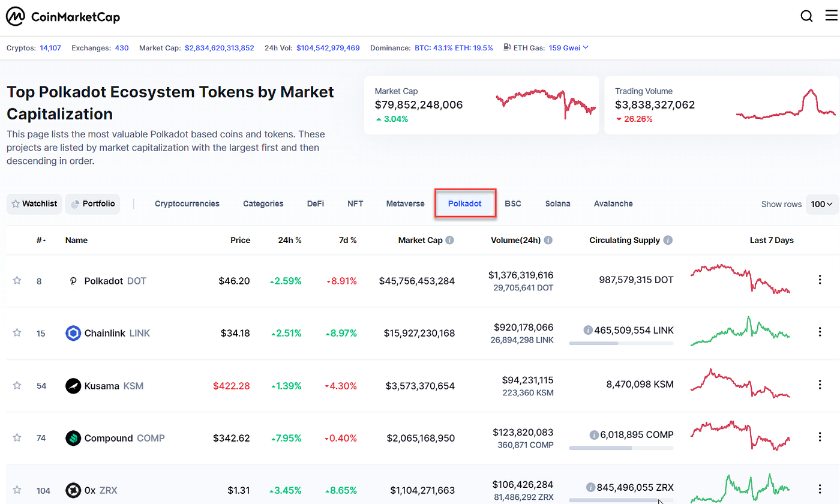Sort table by Name column header

(76, 240)
